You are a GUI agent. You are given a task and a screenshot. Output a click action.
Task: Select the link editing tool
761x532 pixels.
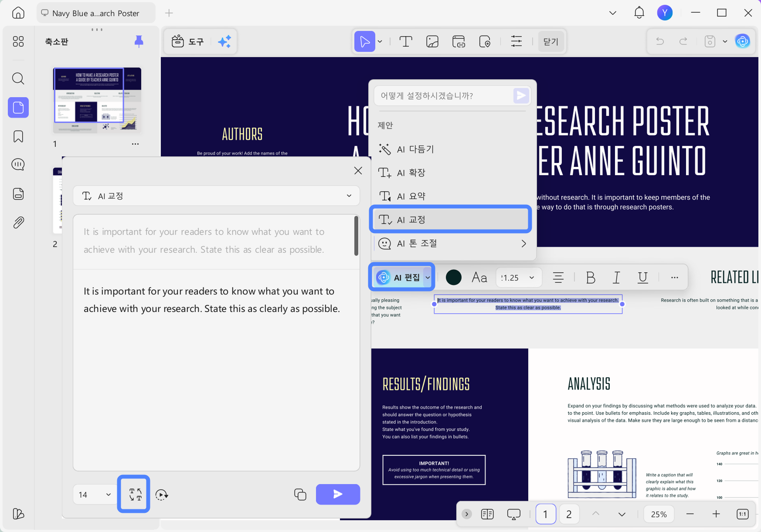pos(459,41)
